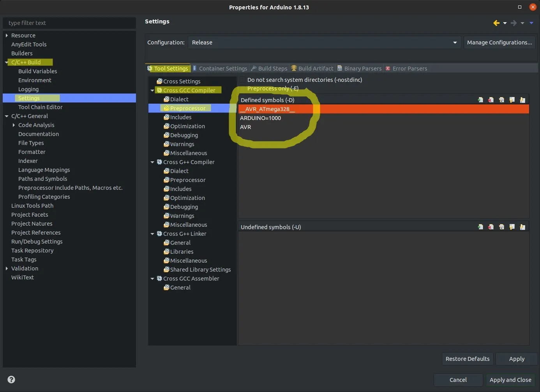The image size is (540, 392).
Task: Open the Tool Chain Editor page
Action: click(x=41, y=107)
